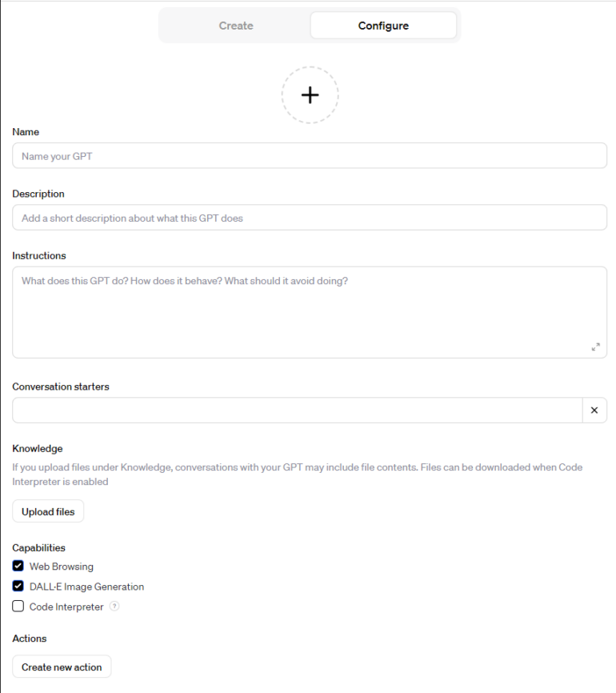Click the resize handle of the Instructions area

pos(595,347)
